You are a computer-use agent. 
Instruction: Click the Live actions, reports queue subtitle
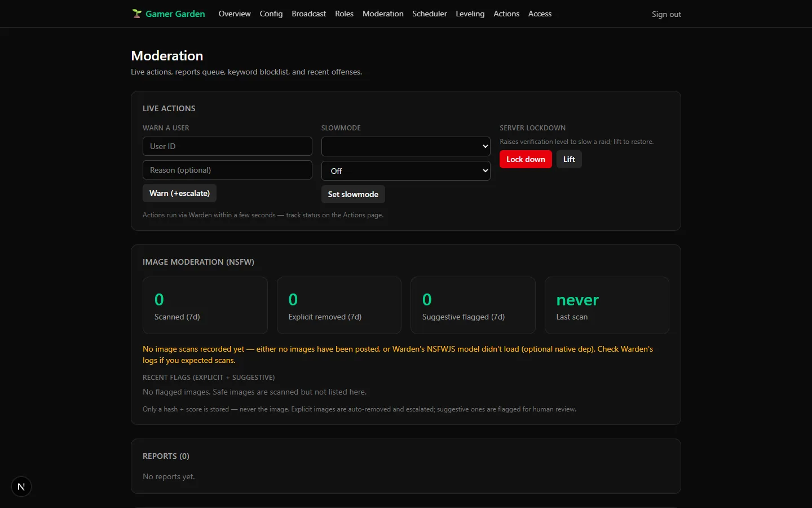click(x=246, y=72)
